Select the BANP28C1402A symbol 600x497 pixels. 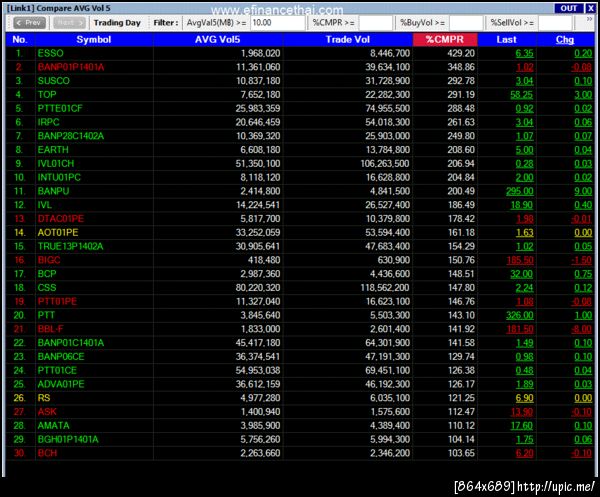pyautogui.click(x=71, y=136)
